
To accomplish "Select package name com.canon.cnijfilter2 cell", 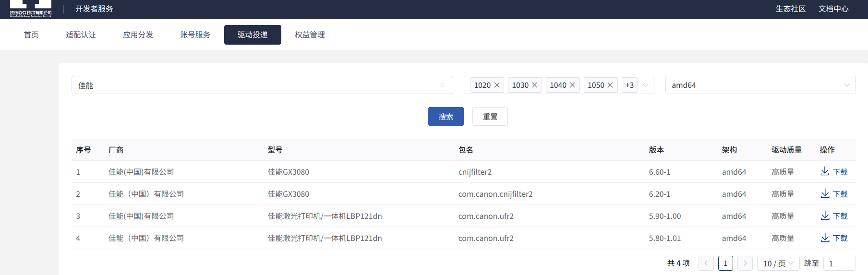I will (x=495, y=194).
